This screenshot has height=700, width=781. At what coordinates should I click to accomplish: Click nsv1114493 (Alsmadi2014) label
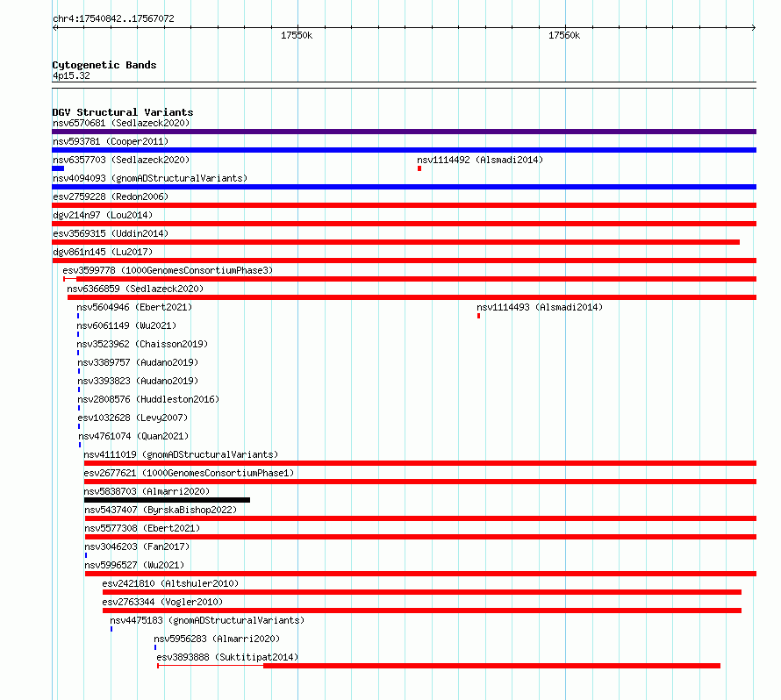(540, 307)
